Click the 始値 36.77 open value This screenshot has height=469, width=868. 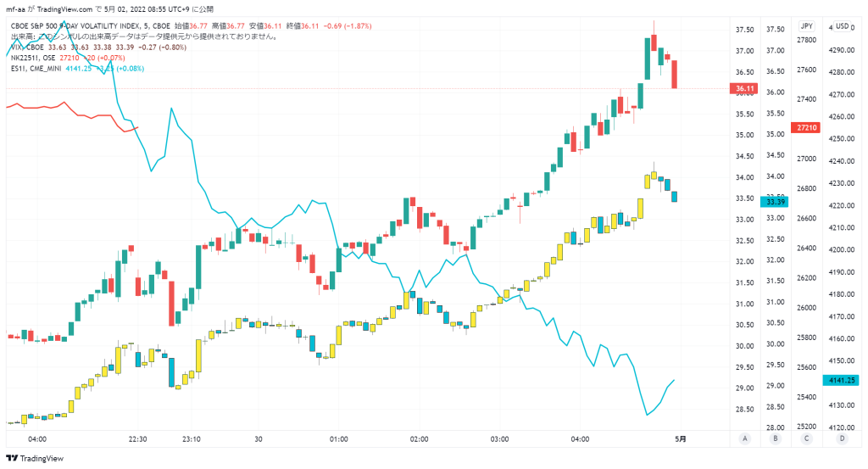[191, 26]
